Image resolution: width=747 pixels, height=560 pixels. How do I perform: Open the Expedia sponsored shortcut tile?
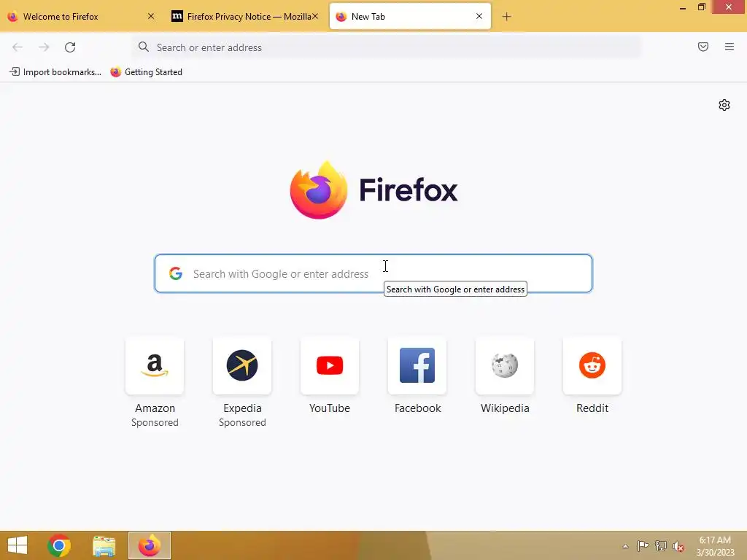point(242,366)
